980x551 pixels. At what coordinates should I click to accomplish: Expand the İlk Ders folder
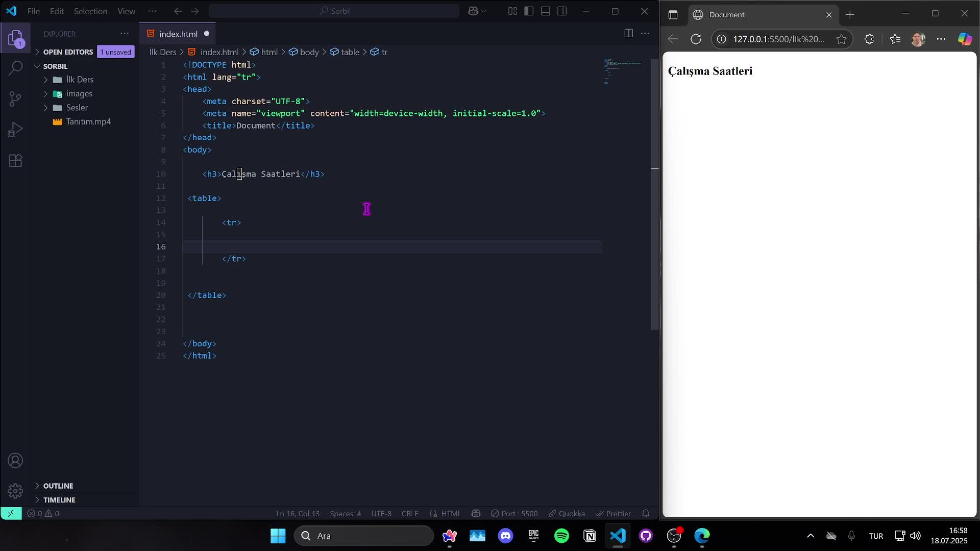click(x=80, y=80)
